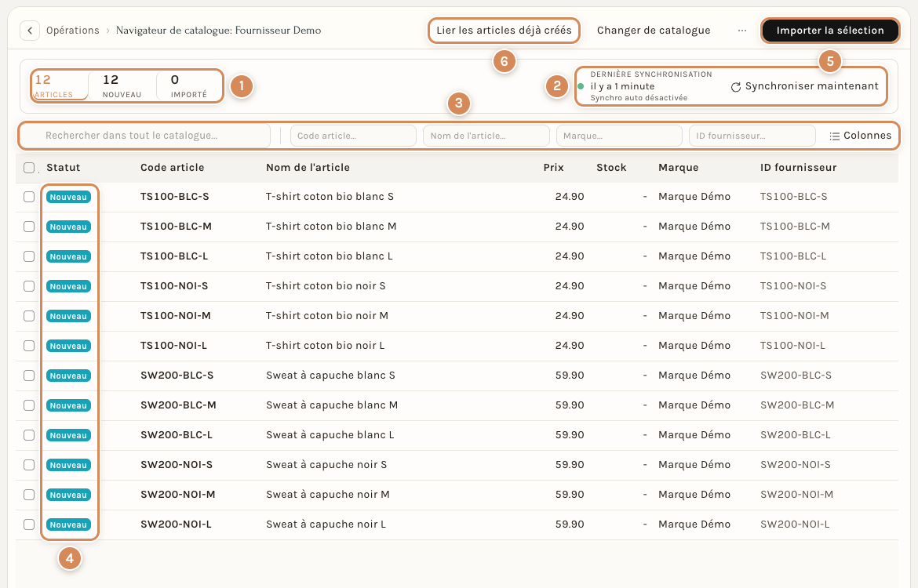918x588 pixels.
Task: Check the SW200-BLC-S row checkbox
Action: pyautogui.click(x=29, y=376)
